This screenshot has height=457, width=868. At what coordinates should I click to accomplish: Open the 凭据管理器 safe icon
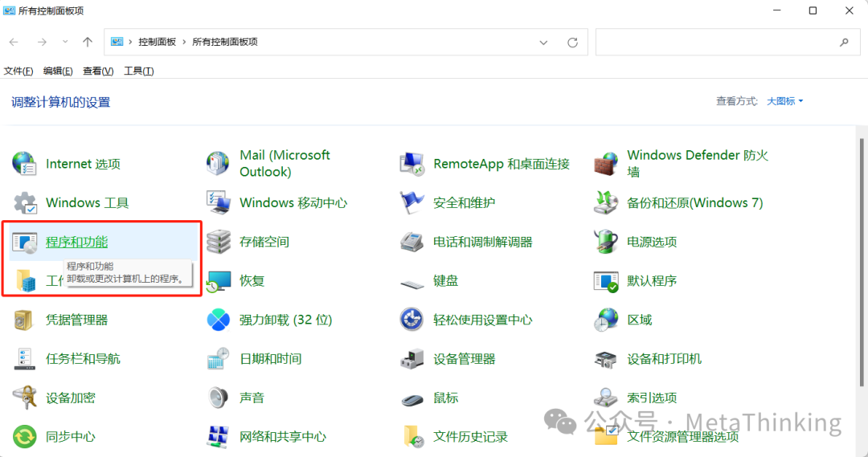coord(24,320)
